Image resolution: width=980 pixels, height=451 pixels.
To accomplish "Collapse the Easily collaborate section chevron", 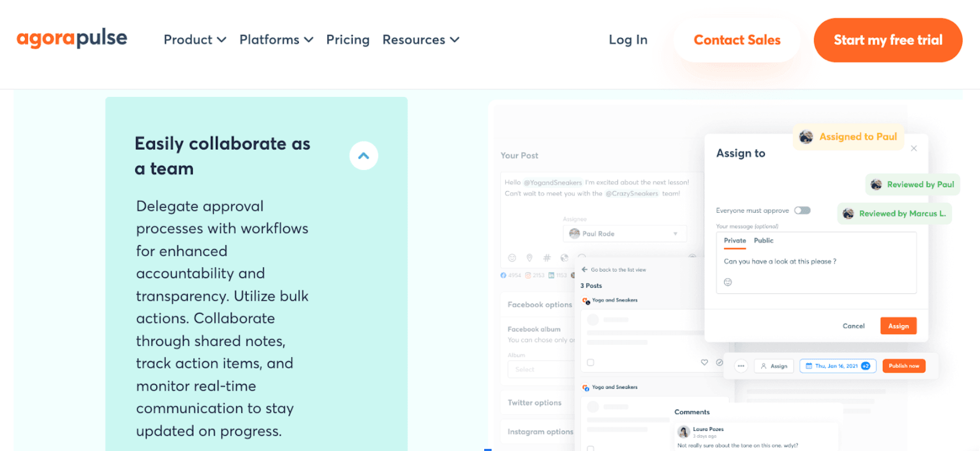I will click(x=363, y=155).
